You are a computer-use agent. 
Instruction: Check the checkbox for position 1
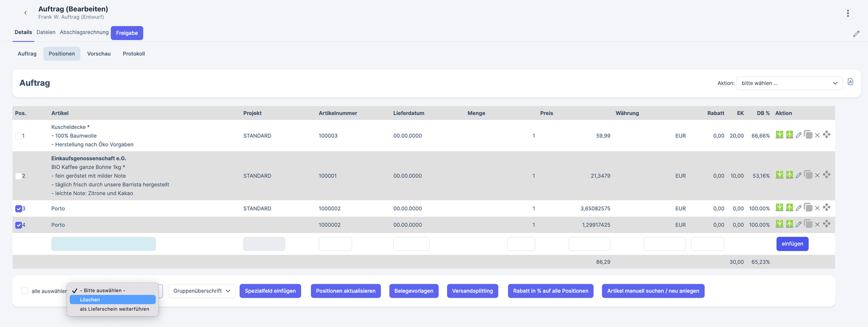(x=19, y=136)
